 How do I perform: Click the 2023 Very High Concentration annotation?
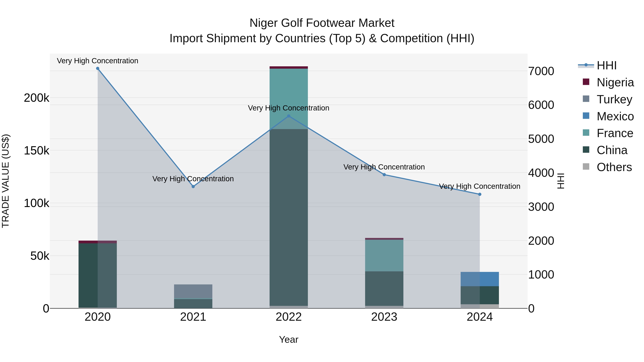tap(384, 167)
